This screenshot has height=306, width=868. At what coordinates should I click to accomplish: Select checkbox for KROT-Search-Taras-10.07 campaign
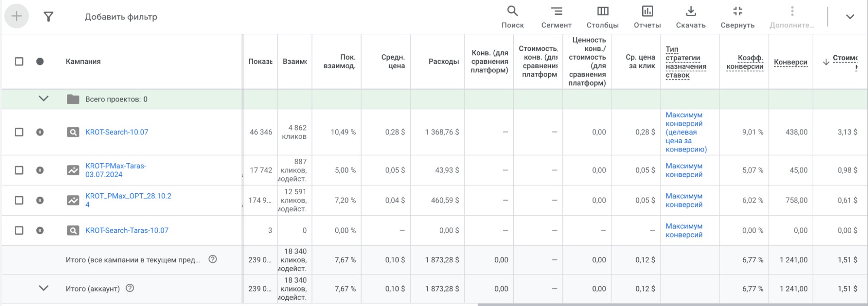19,230
